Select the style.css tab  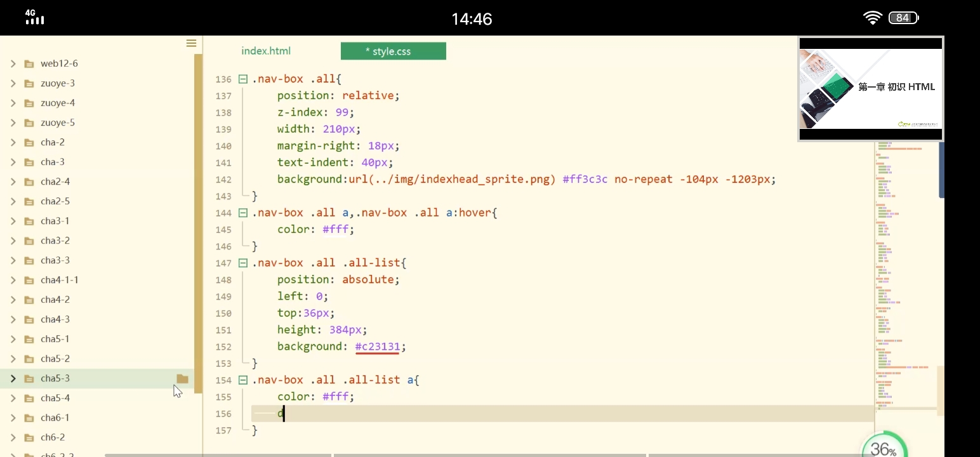coord(393,51)
